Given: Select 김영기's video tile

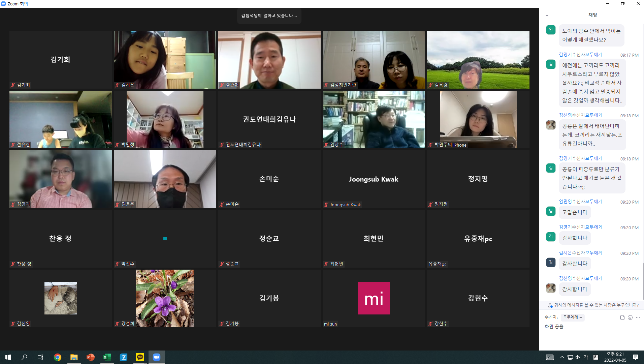Looking at the screenshot, I should click(61, 179).
